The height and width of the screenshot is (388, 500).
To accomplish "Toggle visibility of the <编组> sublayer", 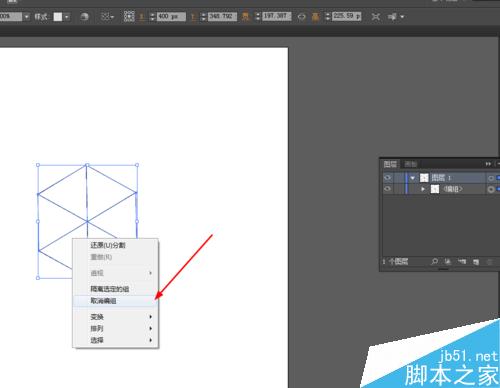I will click(x=387, y=189).
